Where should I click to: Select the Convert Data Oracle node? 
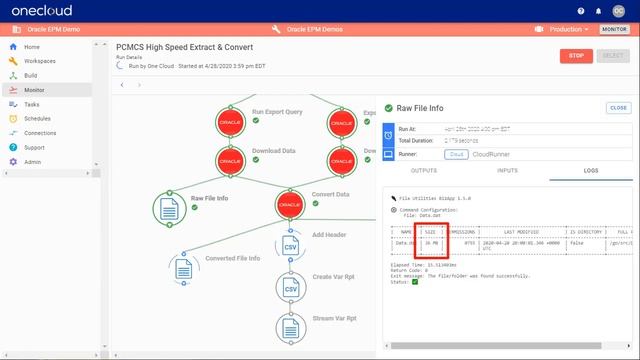point(290,204)
